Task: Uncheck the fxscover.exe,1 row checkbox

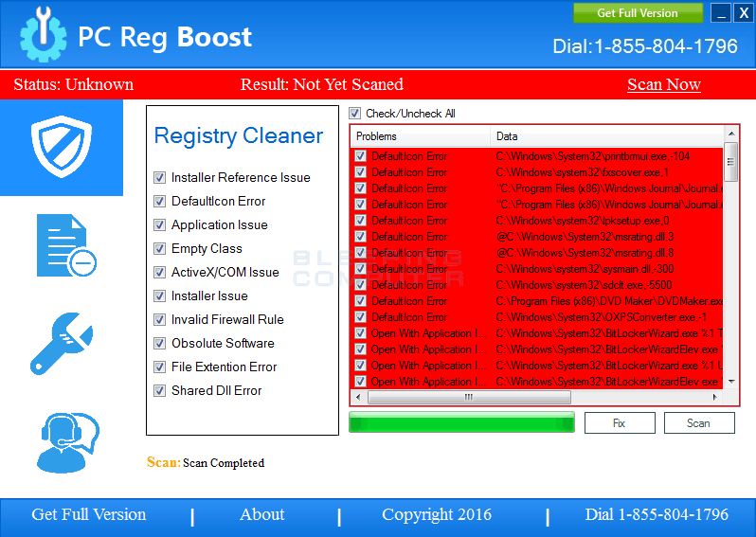Action: click(360, 172)
